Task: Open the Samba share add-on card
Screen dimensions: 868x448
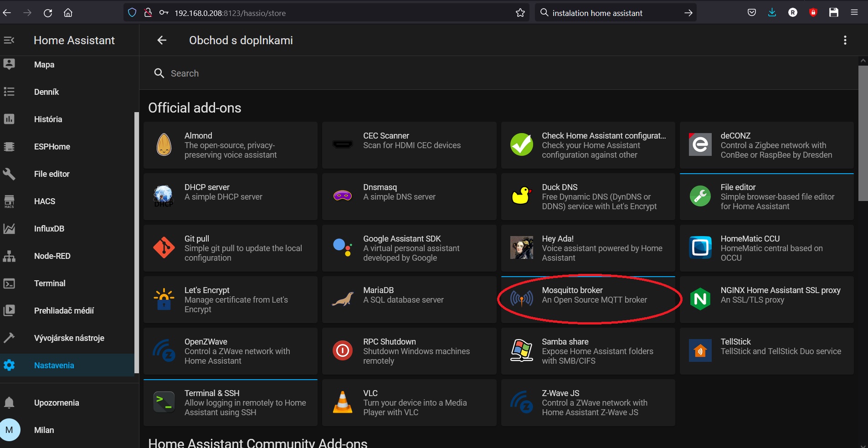Action: [x=588, y=351]
